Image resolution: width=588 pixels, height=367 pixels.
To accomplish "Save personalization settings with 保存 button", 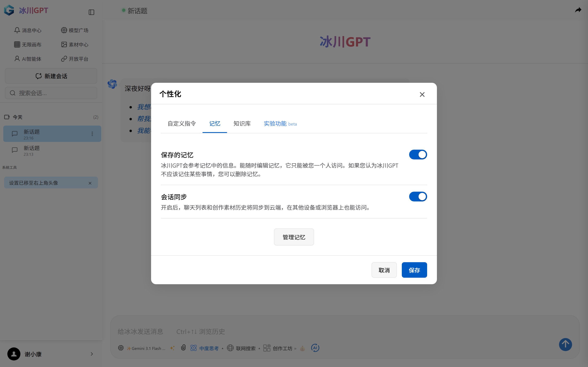I will (414, 270).
